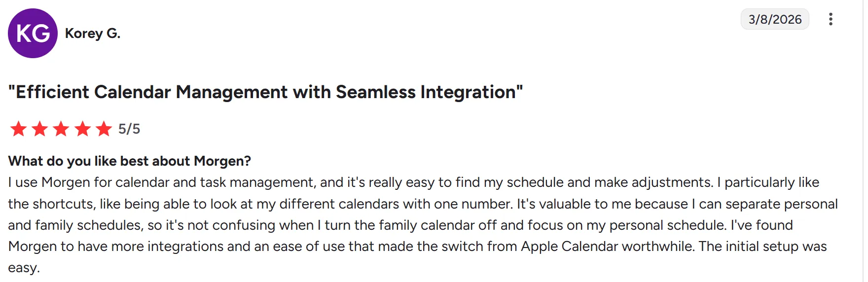Select the fifth red rating star
868x282 pixels.
(x=104, y=129)
